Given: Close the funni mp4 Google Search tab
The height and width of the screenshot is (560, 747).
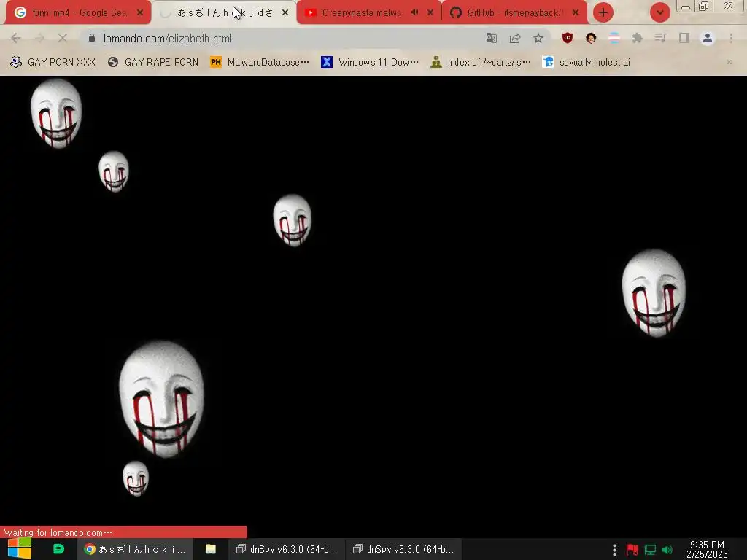Looking at the screenshot, I should [139, 13].
